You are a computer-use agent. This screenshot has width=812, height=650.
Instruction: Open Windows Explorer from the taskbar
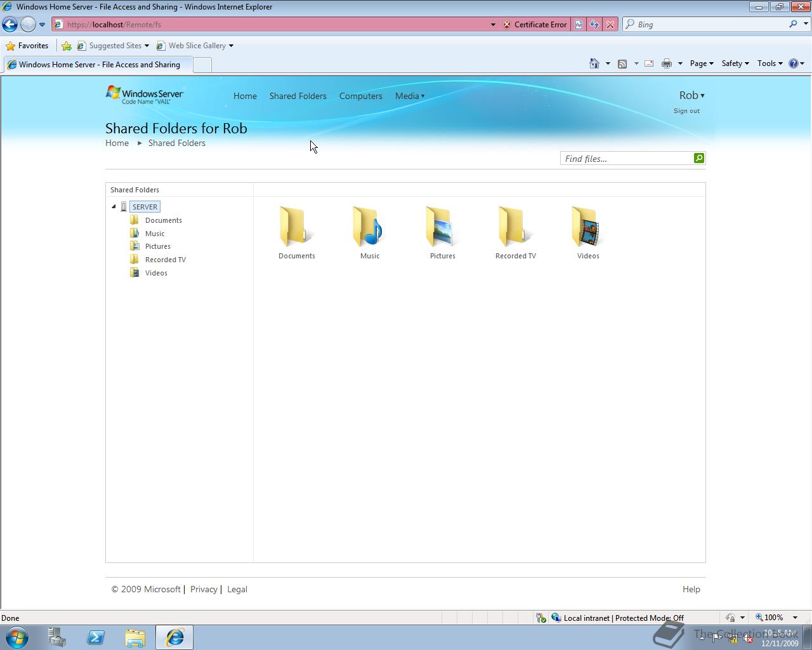click(135, 637)
